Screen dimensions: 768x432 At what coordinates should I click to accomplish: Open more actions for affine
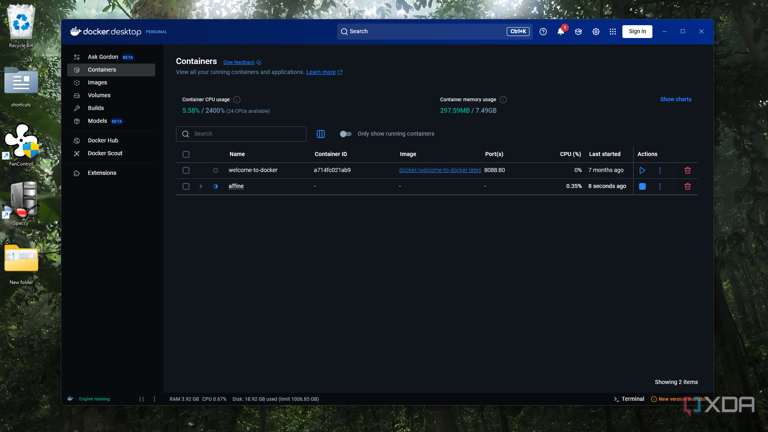tap(660, 186)
